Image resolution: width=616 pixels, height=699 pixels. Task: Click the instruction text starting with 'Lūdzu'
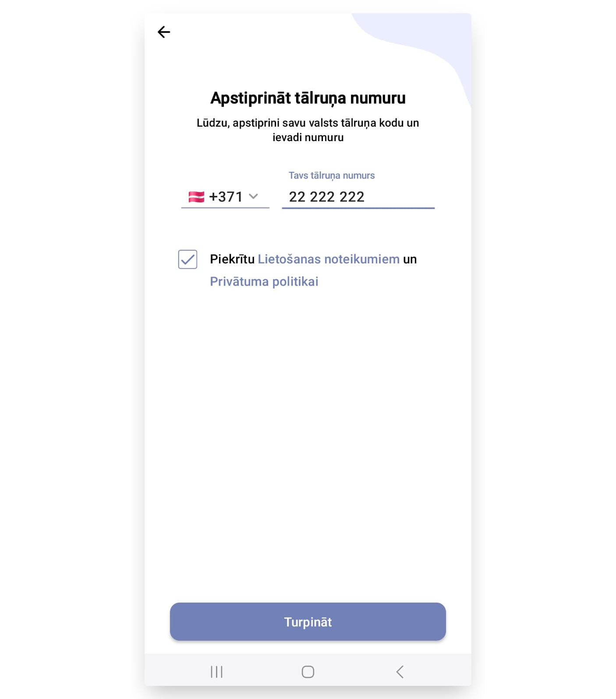click(308, 130)
